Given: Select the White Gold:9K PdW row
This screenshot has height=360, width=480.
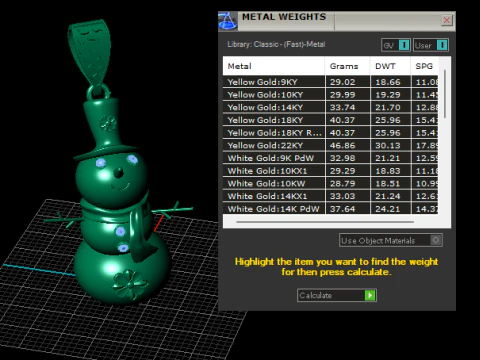Looking at the screenshot, I should pos(331,158).
